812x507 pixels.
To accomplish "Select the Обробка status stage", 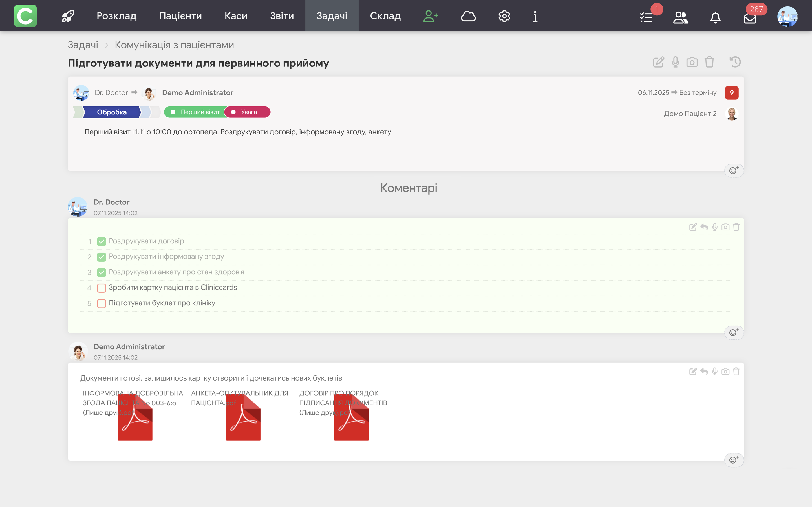I will [x=112, y=112].
